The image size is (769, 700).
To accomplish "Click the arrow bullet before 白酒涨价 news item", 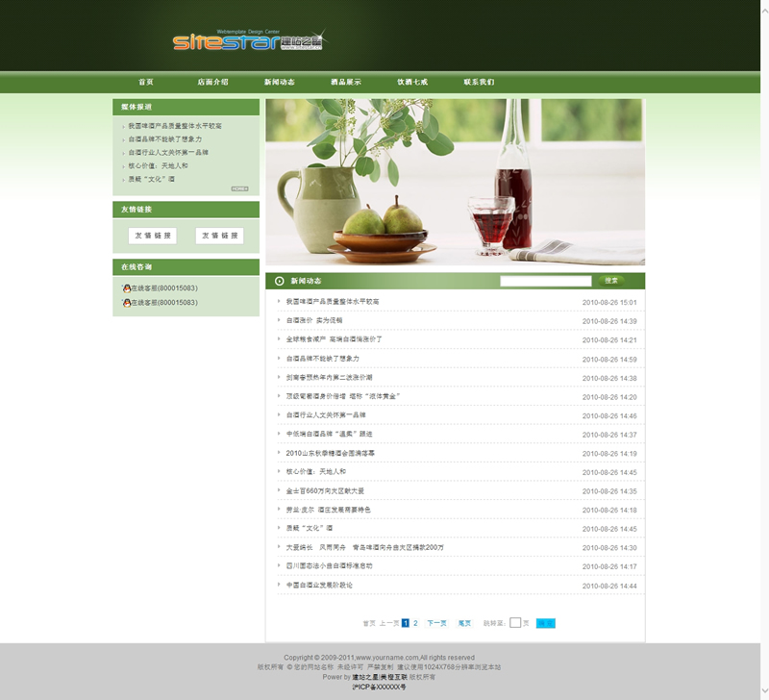I will click(x=279, y=320).
